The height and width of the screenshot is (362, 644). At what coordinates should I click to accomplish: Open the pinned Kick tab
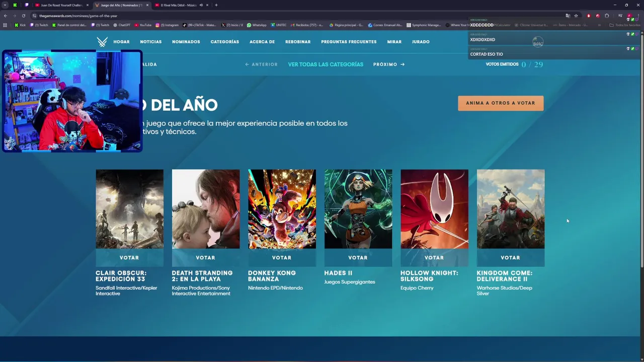click(x=15, y=5)
